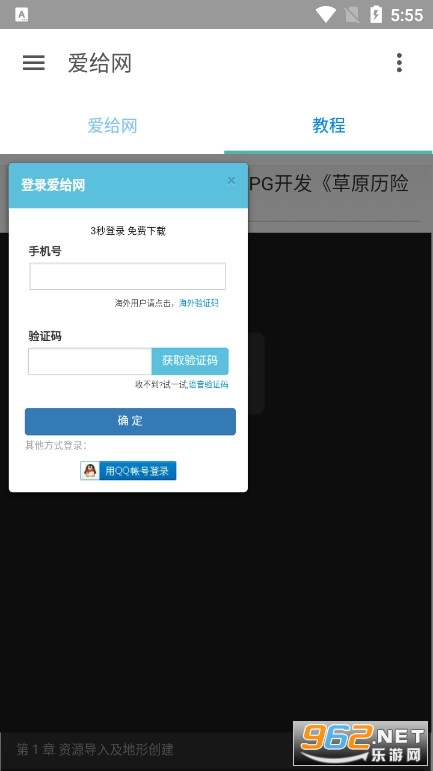Focus the 手机号 phone number field
The width and height of the screenshot is (433, 771).
coord(128,276)
